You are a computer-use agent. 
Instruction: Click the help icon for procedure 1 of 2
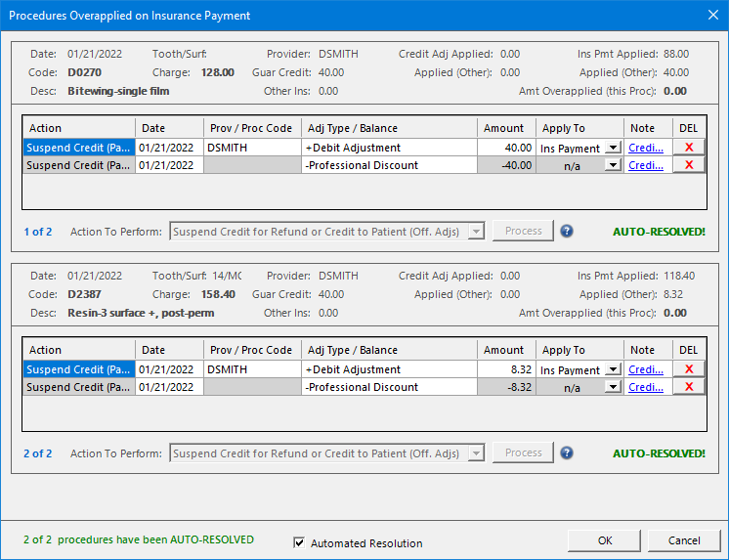pos(566,232)
